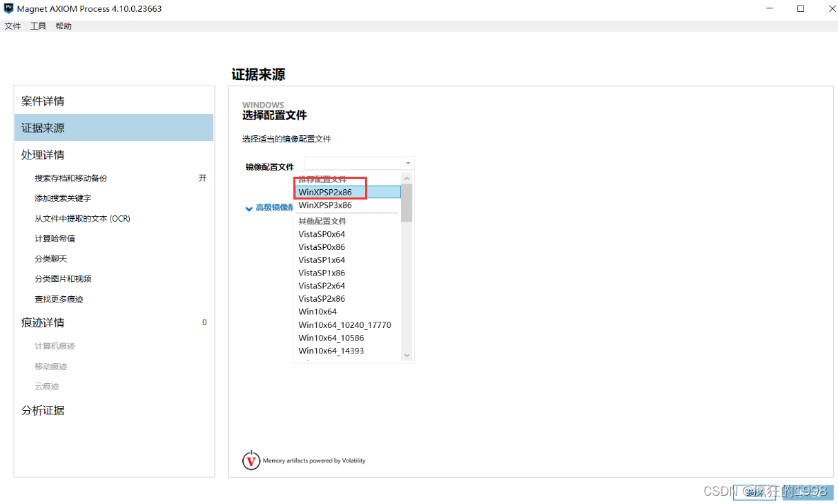This screenshot has width=838, height=504.
Task: Open the 文件 menu
Action: click(12, 26)
